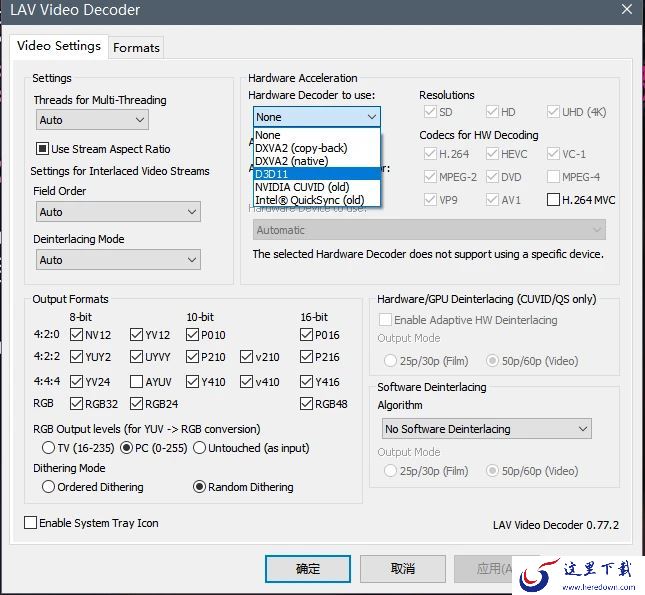Screen dimensions: 645x595
Task: Close the LAV Video Decoder window
Action: pyautogui.click(x=626, y=9)
